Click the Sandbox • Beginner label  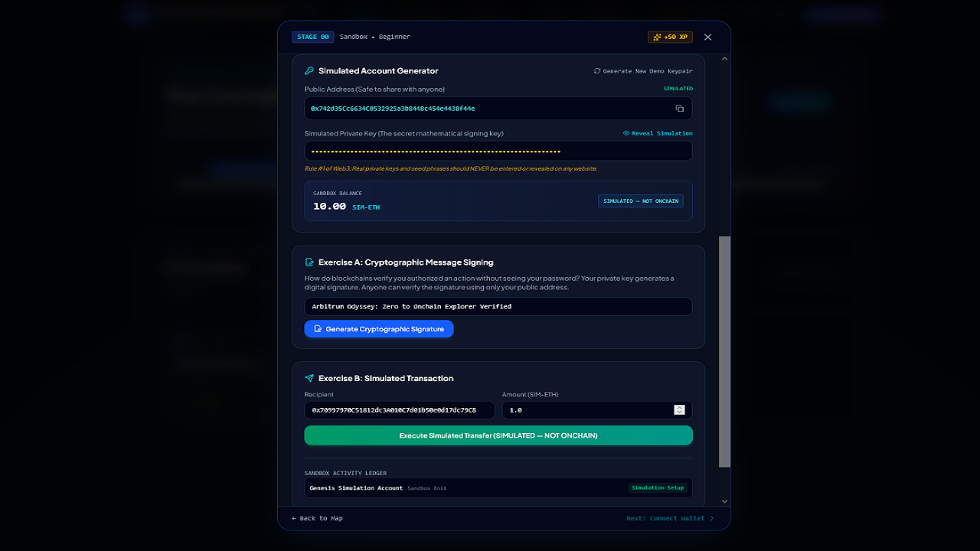coord(375,37)
